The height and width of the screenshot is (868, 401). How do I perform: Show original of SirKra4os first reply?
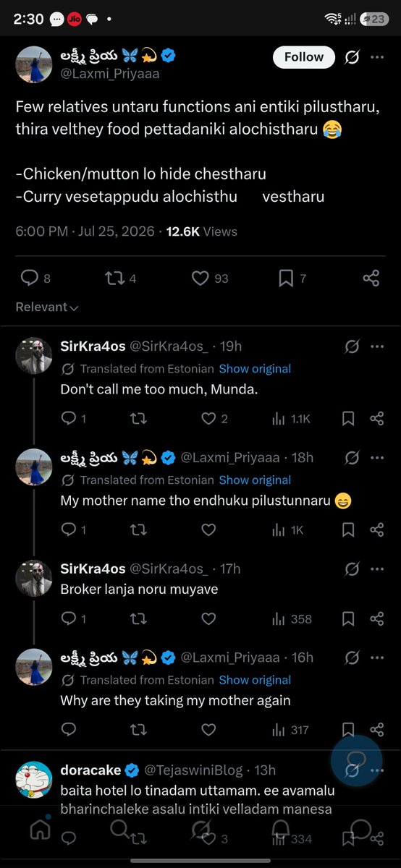pos(255,368)
